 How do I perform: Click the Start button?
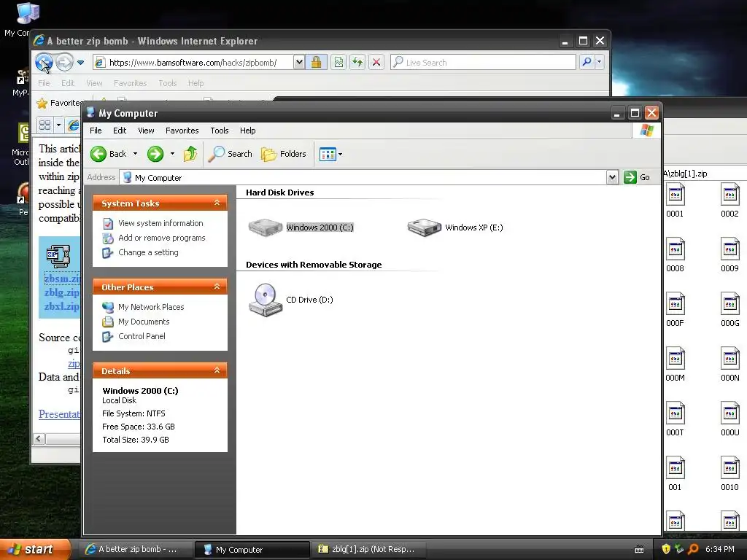click(35, 549)
